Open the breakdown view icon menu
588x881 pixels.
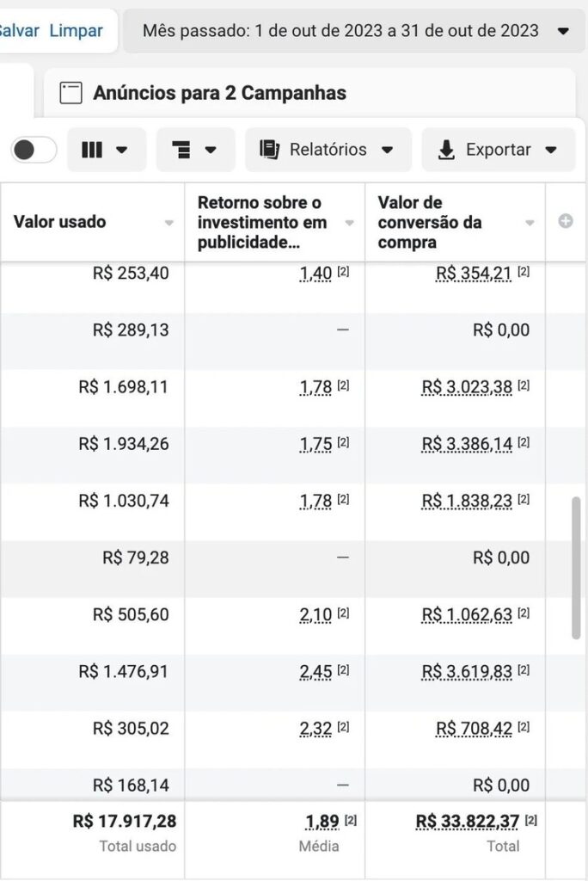(195, 150)
